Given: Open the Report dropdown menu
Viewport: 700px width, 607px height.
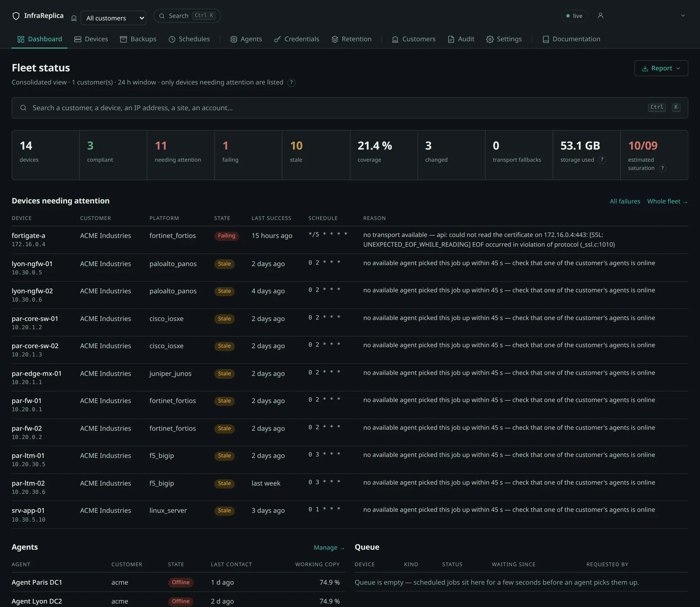Looking at the screenshot, I should click(661, 68).
